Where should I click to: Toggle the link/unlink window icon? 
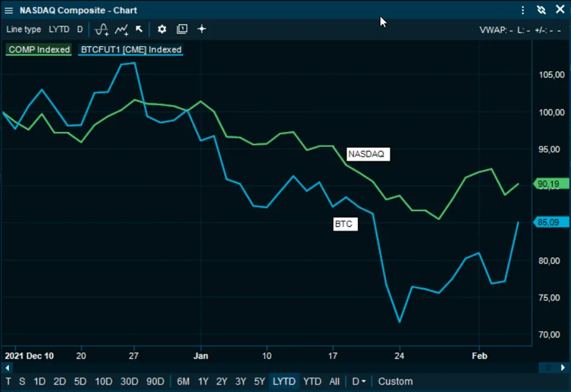pyautogui.click(x=541, y=10)
